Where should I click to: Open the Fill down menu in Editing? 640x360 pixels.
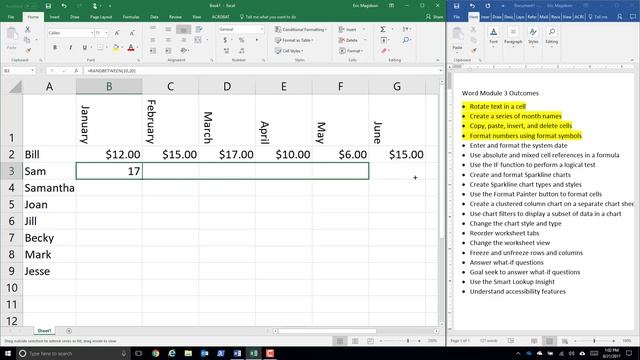[x=384, y=40]
